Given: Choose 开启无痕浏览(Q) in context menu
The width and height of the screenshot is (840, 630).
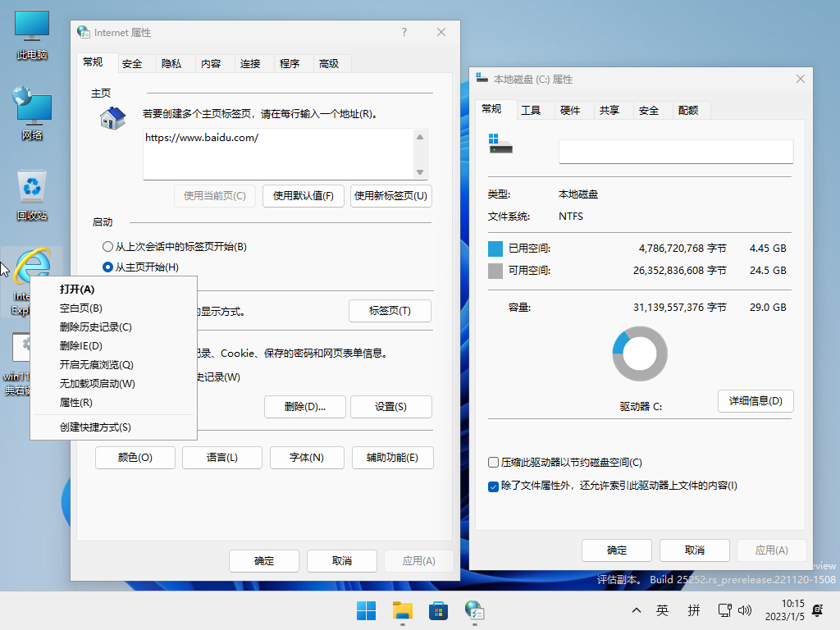Looking at the screenshot, I should (113, 365).
